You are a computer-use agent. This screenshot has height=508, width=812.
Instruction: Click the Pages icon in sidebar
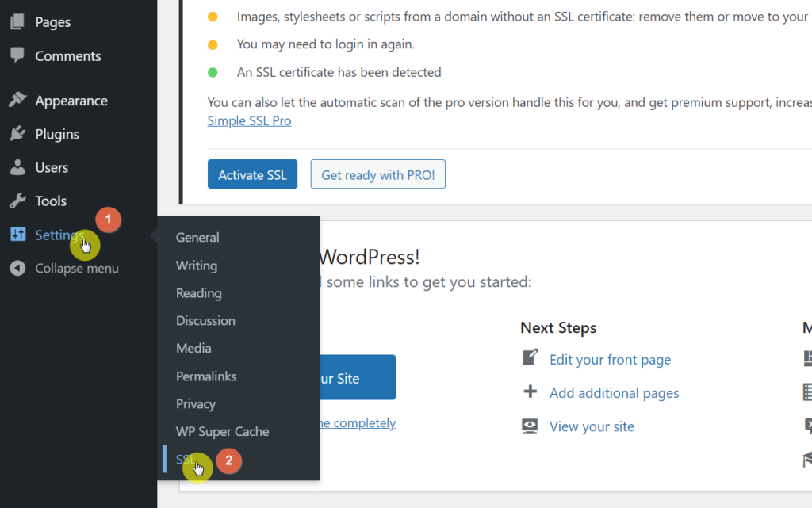[17, 21]
